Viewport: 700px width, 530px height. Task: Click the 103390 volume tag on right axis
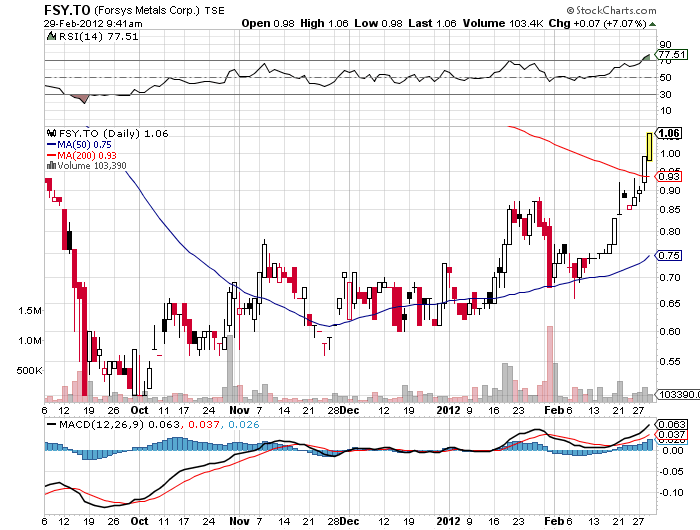677,394
